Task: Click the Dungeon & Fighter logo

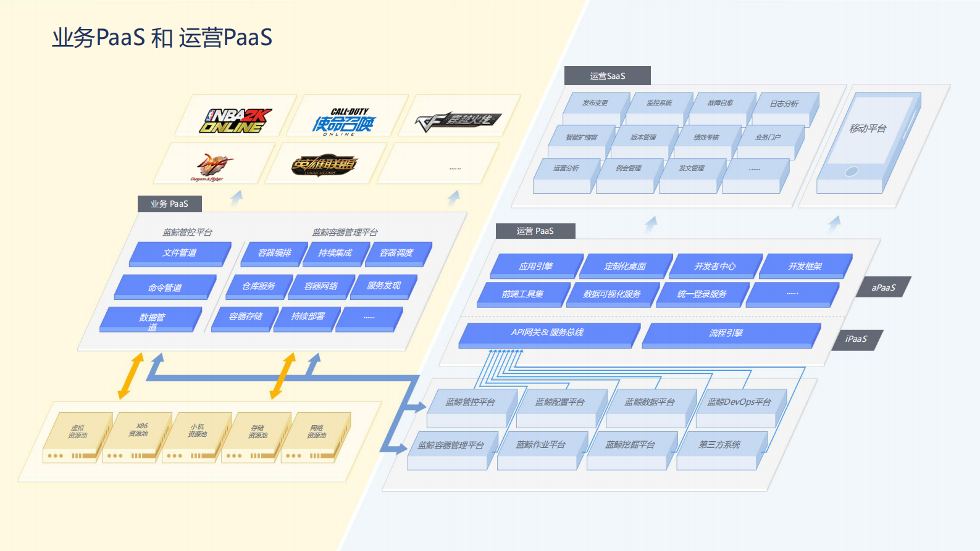Action: pyautogui.click(x=212, y=167)
